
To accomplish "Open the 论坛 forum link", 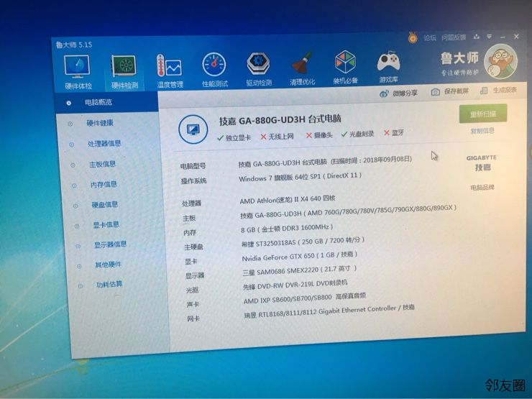I will [x=429, y=37].
